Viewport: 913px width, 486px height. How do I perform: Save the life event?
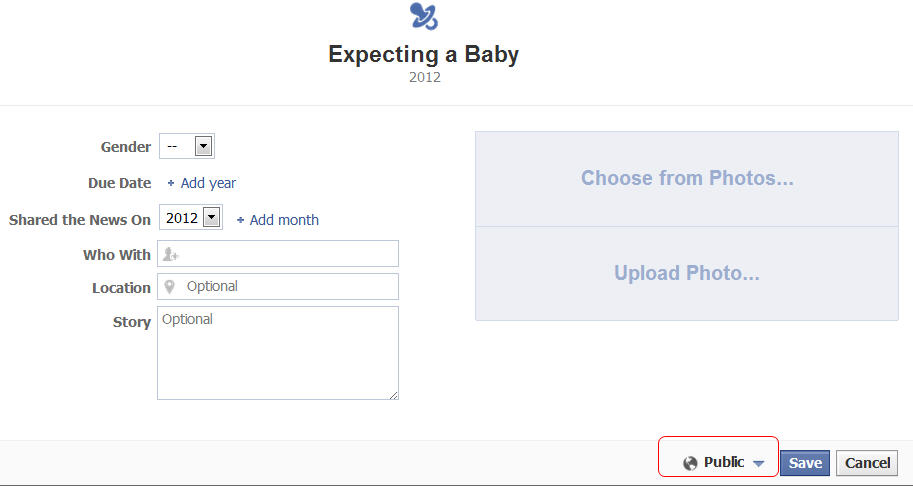(805, 463)
